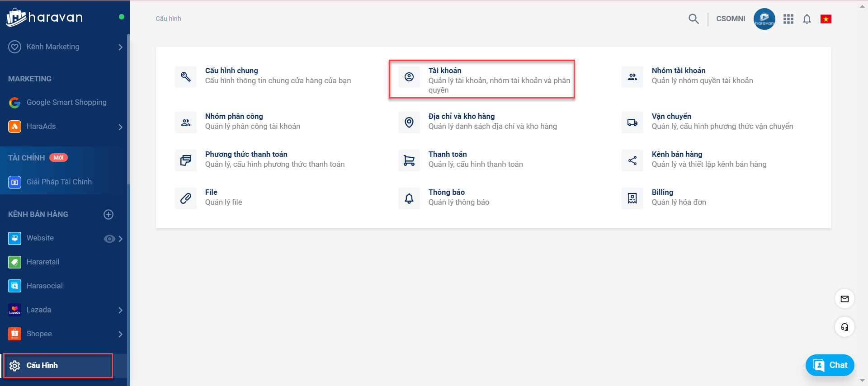Click the search magnifier icon

coord(693,19)
